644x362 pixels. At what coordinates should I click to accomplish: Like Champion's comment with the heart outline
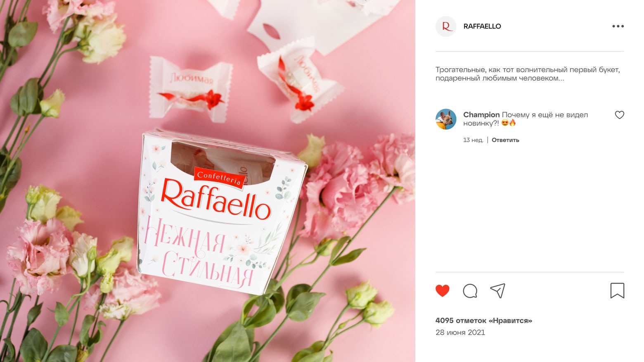point(619,115)
